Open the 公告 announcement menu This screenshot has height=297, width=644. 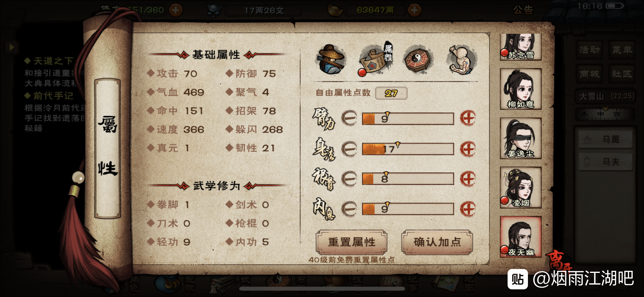523,10
